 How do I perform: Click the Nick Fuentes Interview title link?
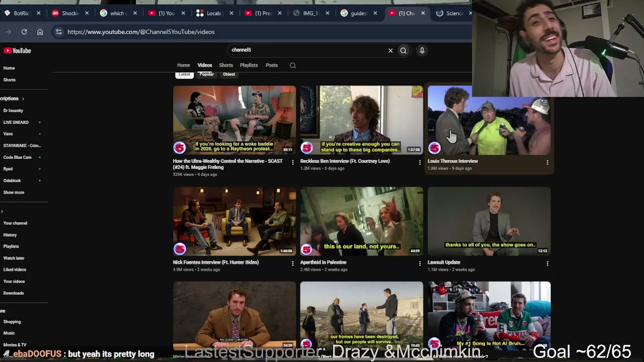(x=216, y=262)
